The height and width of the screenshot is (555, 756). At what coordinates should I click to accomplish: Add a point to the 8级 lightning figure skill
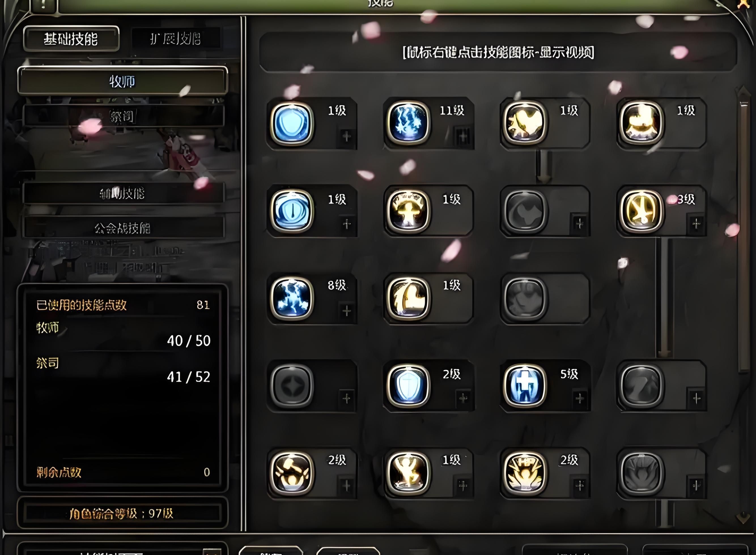coord(347,311)
